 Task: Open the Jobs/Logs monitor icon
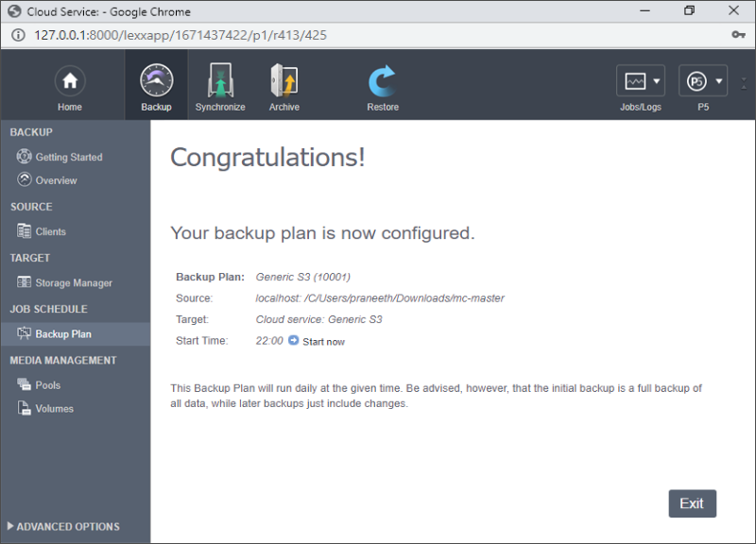[635, 81]
